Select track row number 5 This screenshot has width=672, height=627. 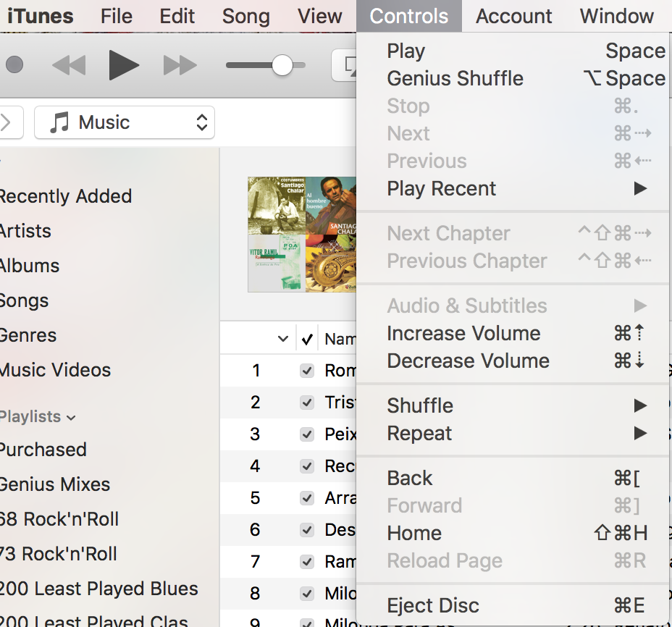[288, 497]
